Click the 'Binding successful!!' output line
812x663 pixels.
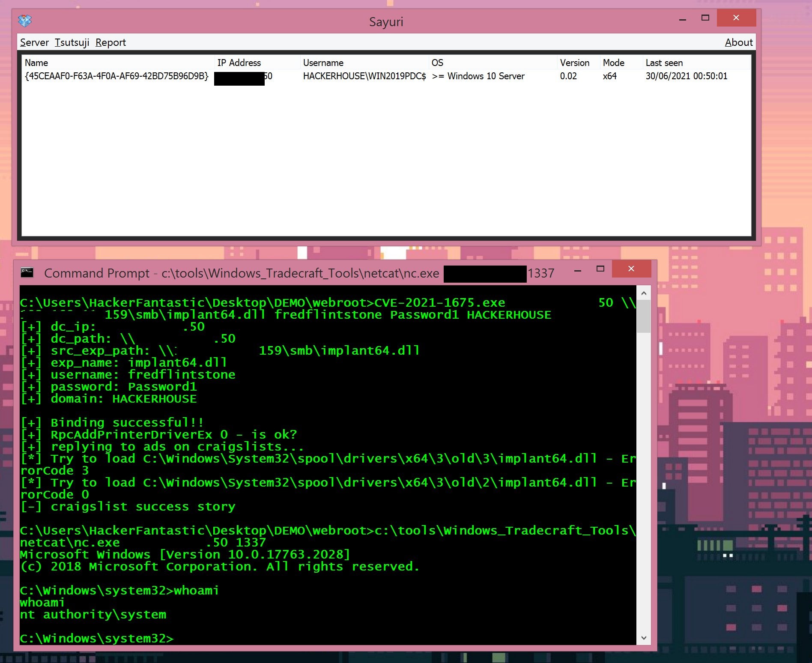point(112,423)
